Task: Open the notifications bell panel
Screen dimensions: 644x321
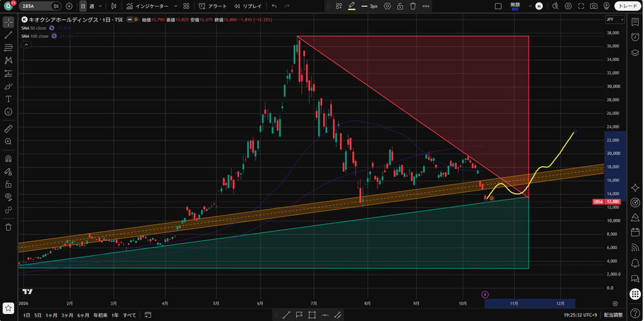Action: pos(635,262)
